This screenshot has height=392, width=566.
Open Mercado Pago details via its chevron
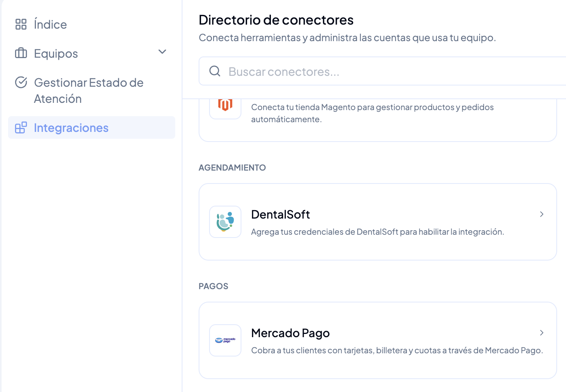point(542,333)
